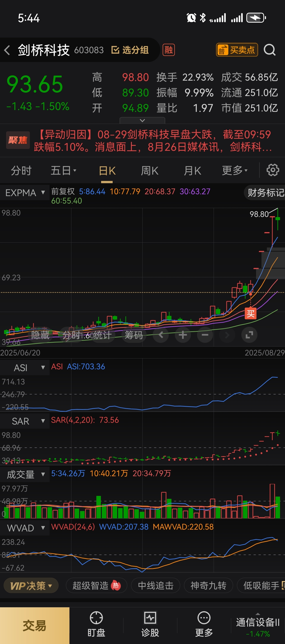Tap the battery icon in status bar
285x644 pixels.
point(256,18)
